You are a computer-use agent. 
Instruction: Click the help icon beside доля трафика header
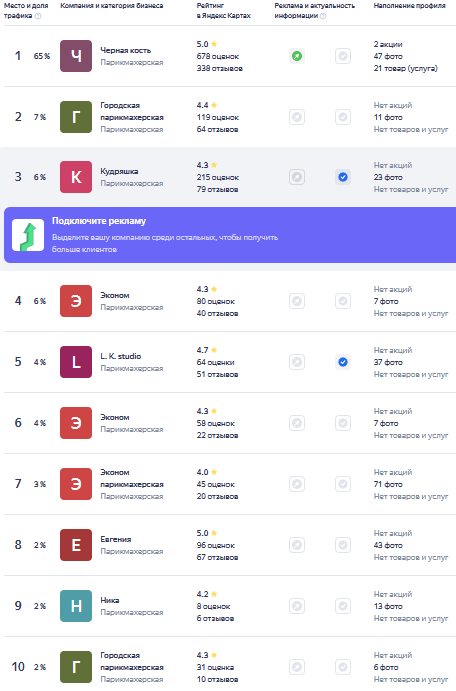coord(38,16)
